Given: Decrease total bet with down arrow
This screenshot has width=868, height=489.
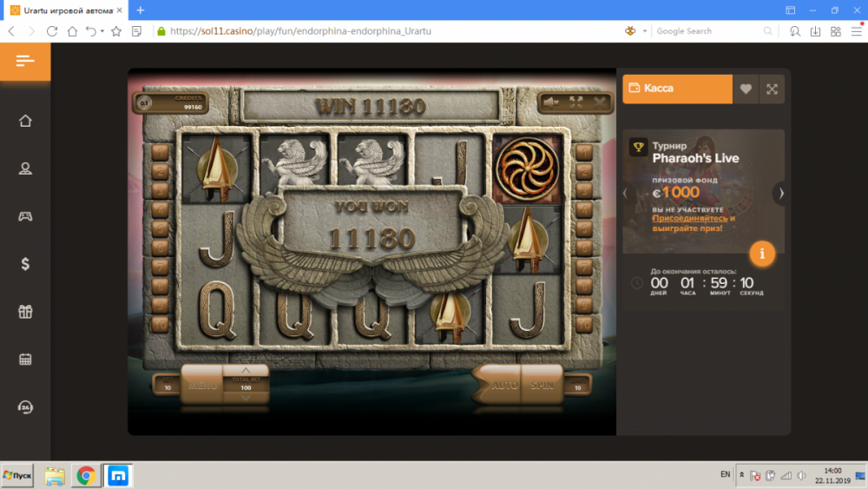Looking at the screenshot, I should (245, 399).
